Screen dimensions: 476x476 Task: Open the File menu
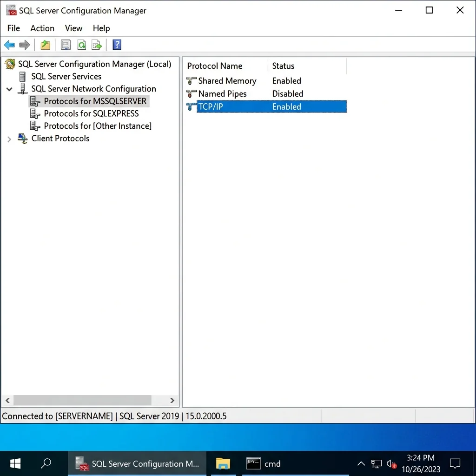(13, 28)
